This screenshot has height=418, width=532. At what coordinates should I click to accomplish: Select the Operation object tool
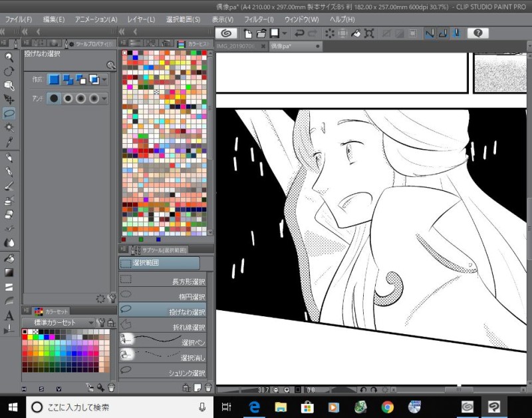point(9,86)
